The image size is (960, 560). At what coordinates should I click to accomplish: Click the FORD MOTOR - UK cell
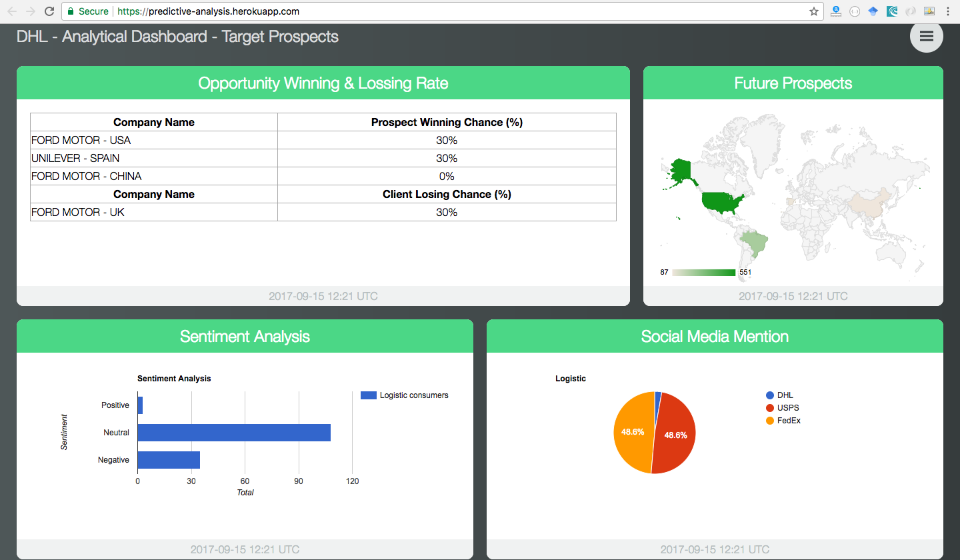(x=154, y=212)
